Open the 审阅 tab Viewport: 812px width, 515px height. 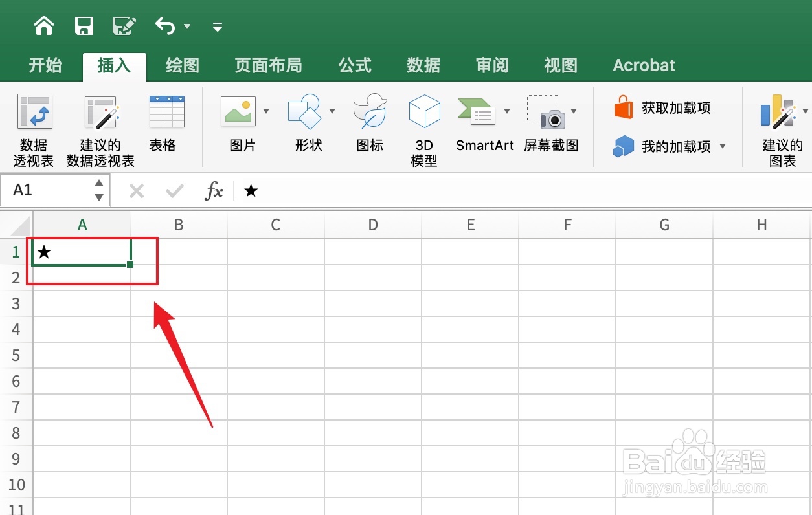point(492,65)
